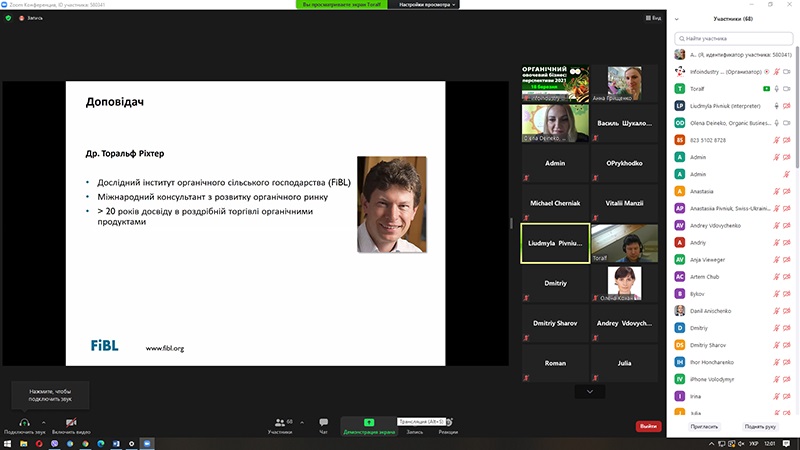Select Toralf row in participant list
Image resolution: width=800 pixels, height=450 pixels.
[x=733, y=89]
